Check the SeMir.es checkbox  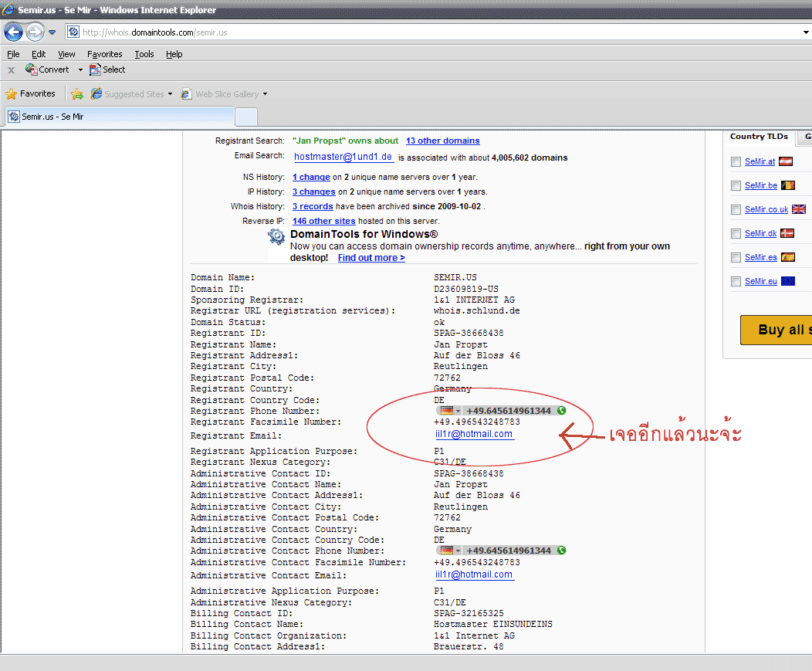click(736, 258)
